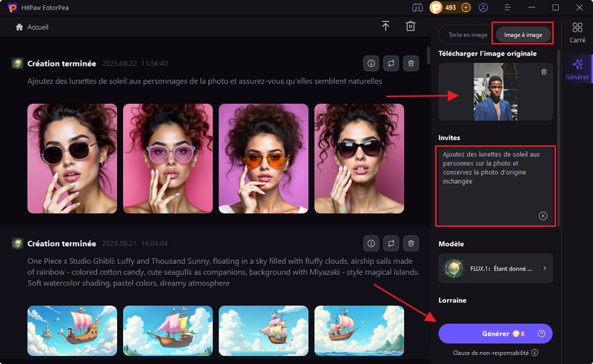Viewport: 593px width, 364px height.
Task: Open the hamburger menu in title bar
Action: pyautogui.click(x=508, y=7)
